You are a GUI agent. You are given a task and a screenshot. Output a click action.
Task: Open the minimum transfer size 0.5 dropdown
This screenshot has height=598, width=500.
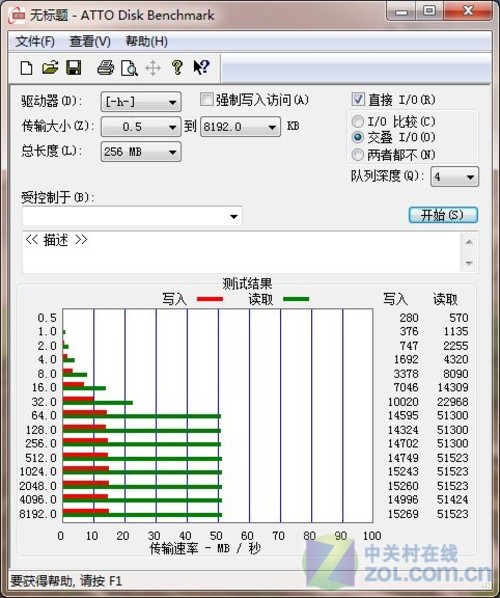coord(141,127)
